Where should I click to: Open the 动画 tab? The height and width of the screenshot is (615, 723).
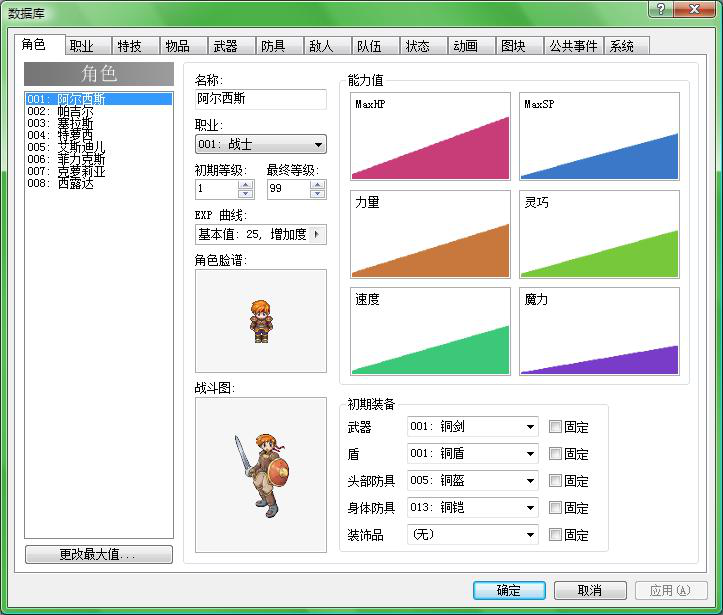point(471,46)
